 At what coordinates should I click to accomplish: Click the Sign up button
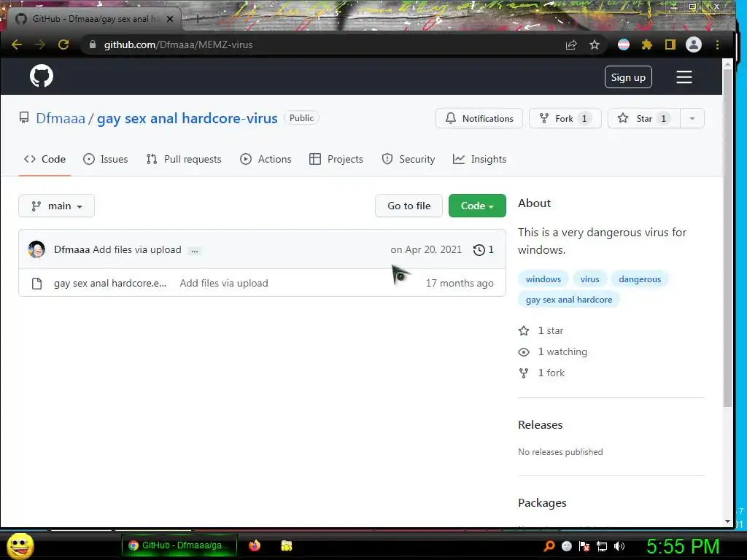628,77
